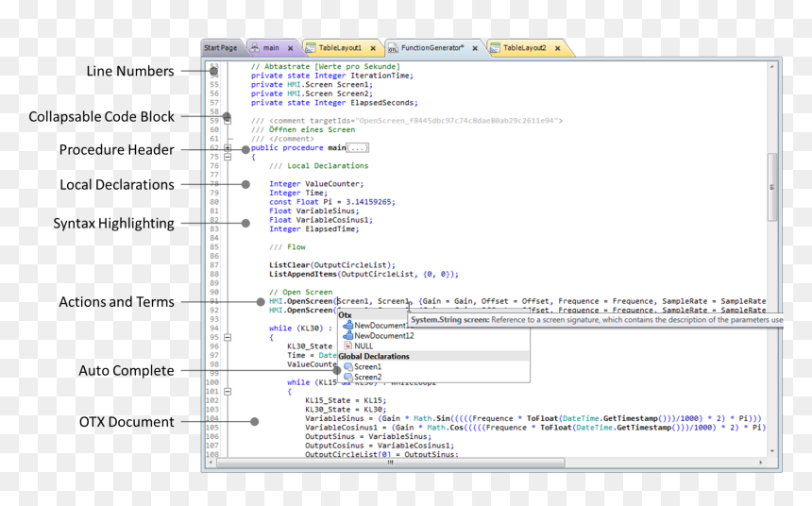Click the 'Float VariableSinus;' line
Screen dimensions: 812x506
point(313,211)
